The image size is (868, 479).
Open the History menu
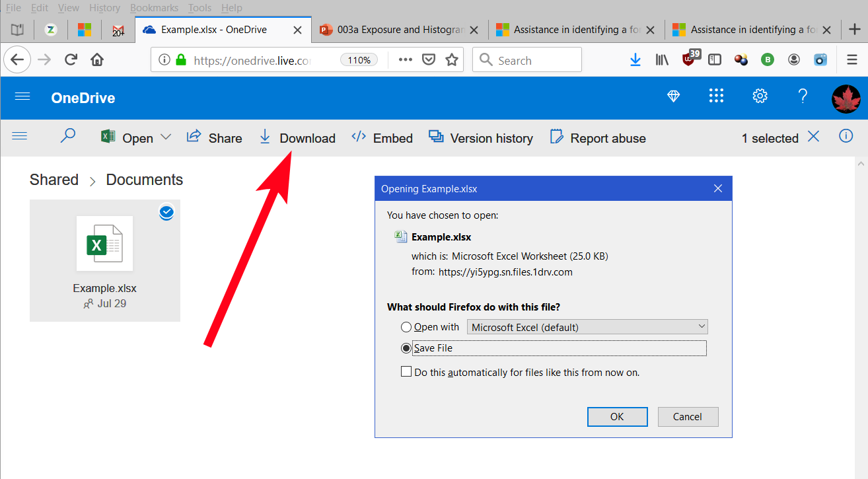[104, 8]
